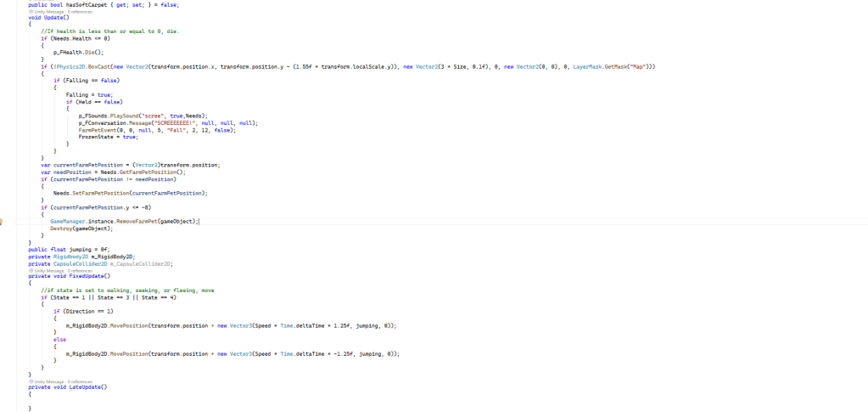Viewport: 868px width, 412px height.
Task: Click LayerMask.GetMask("Map") at the line end
Action: [612, 66]
